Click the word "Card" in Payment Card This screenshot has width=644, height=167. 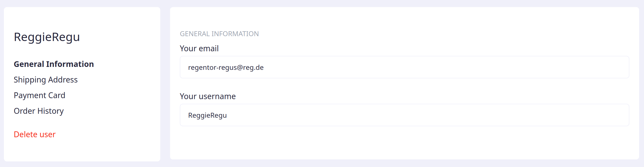pyautogui.click(x=56, y=95)
